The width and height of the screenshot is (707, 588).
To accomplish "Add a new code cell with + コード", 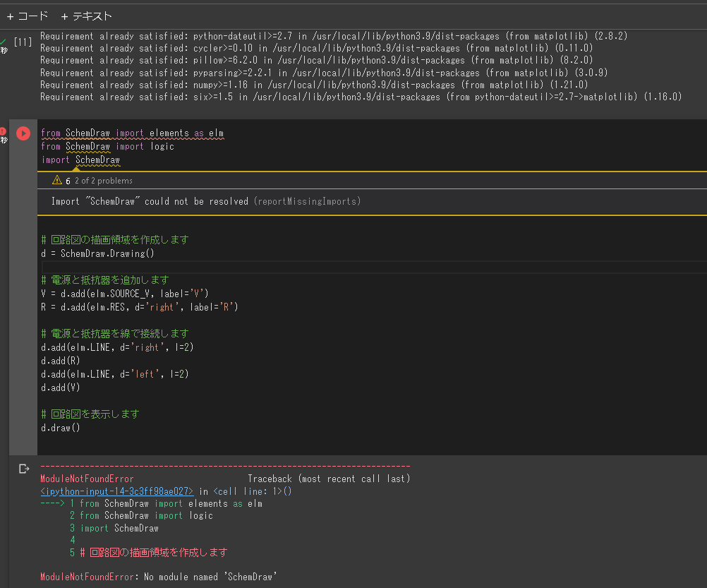I will [28, 16].
